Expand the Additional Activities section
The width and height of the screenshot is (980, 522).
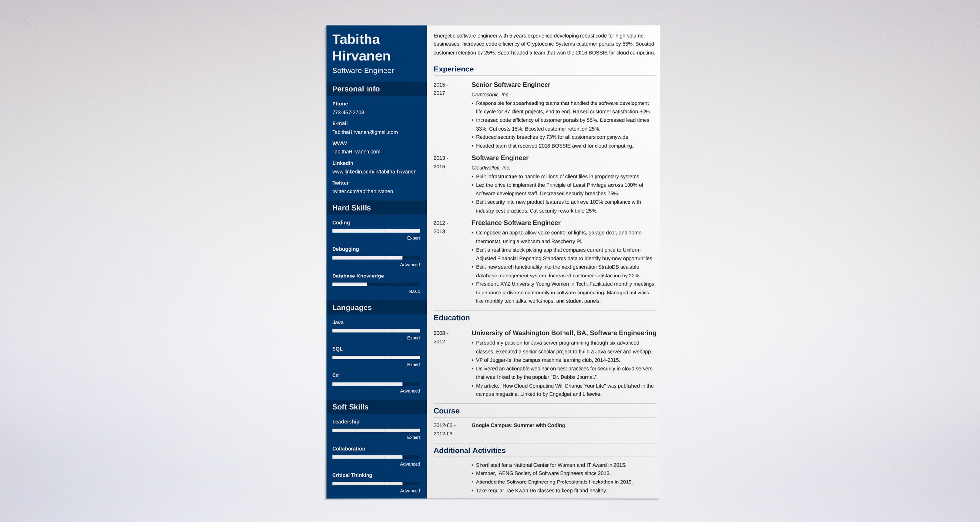pos(469,450)
